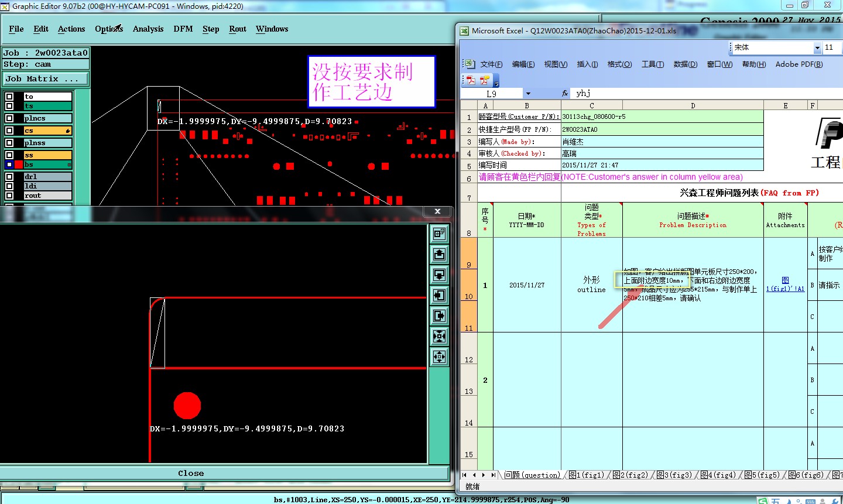Open the Windows menu in Graphic Editor

(272, 29)
